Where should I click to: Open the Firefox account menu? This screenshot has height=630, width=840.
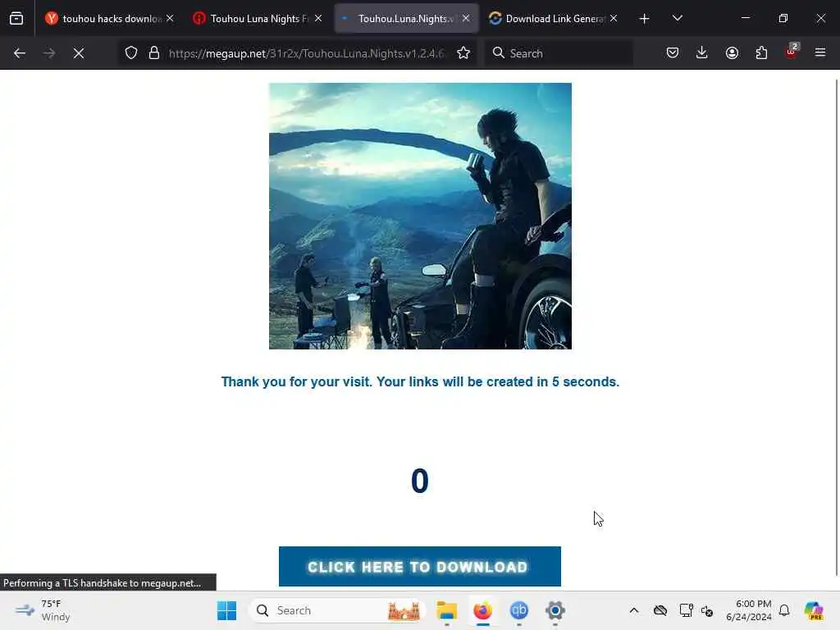click(x=732, y=53)
